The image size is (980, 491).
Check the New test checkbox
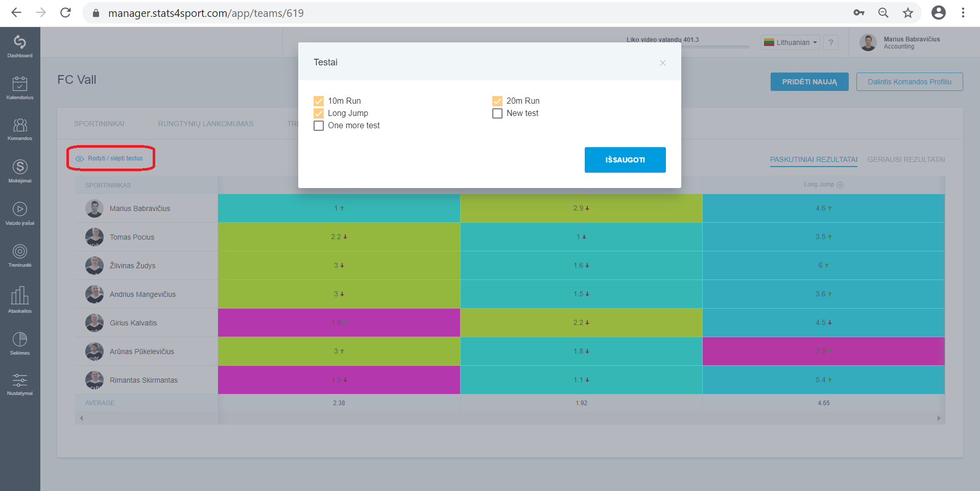coord(497,113)
